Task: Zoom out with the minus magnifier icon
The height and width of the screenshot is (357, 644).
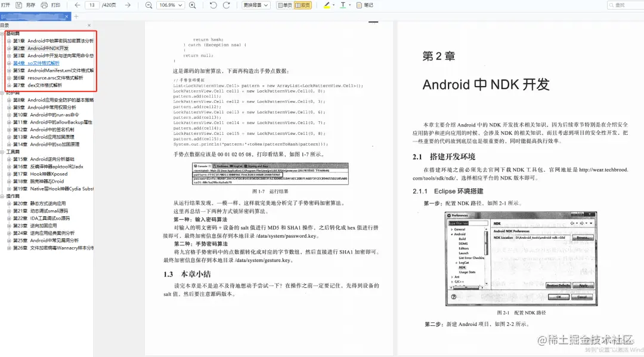Action: click(x=148, y=5)
